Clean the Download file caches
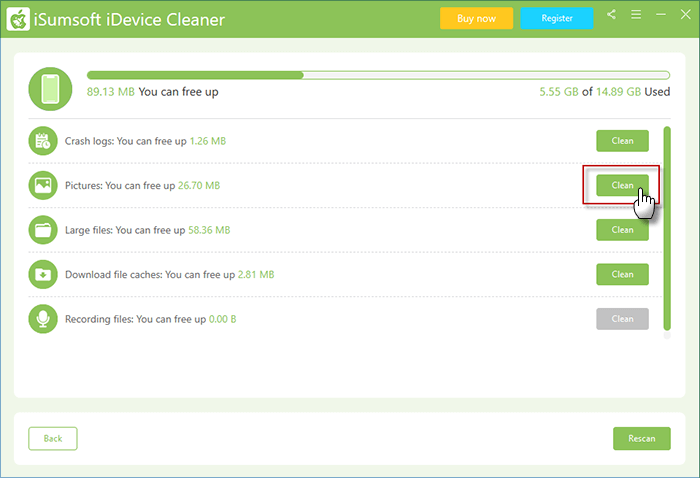 click(622, 274)
